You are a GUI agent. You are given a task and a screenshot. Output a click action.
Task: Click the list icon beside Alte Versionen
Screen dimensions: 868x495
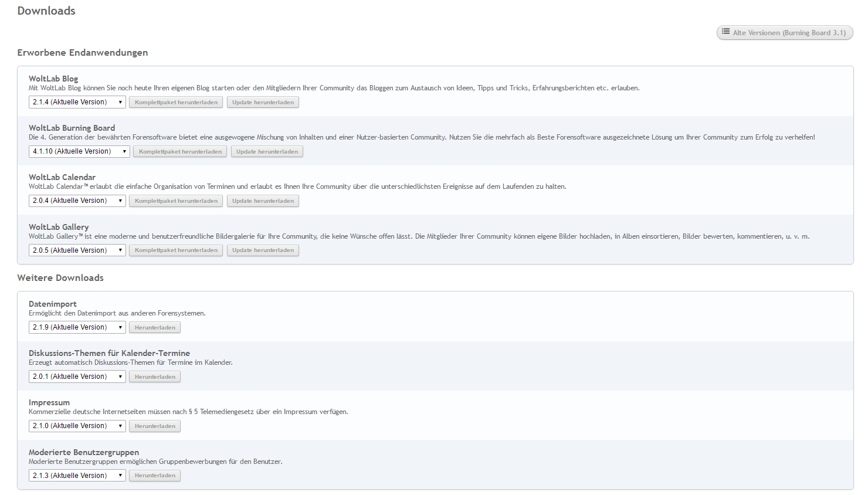click(x=725, y=32)
